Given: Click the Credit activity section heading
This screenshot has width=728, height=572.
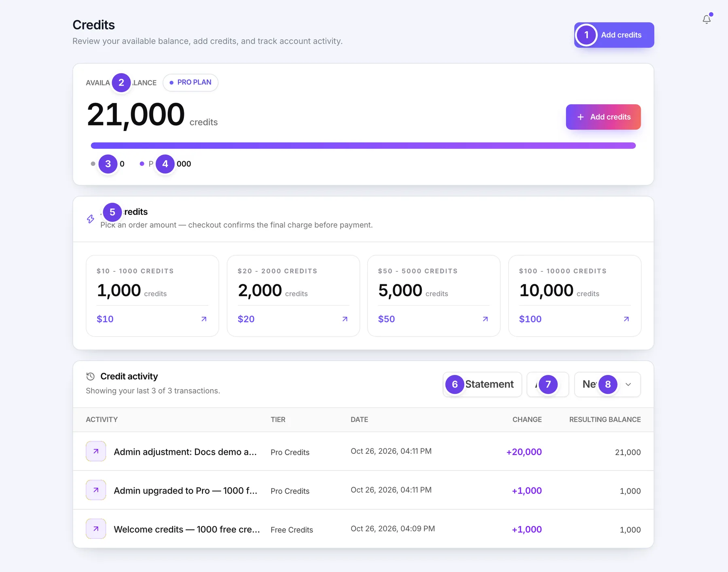Looking at the screenshot, I should (129, 377).
